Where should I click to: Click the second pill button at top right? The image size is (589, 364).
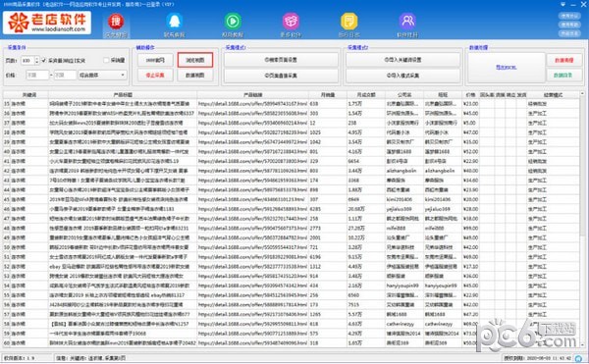[x=569, y=25]
